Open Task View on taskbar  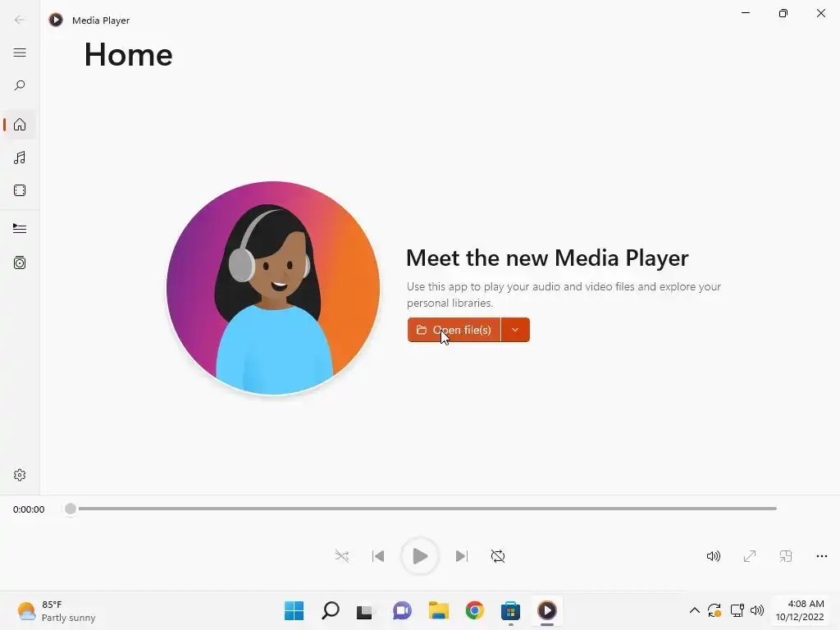365,610
